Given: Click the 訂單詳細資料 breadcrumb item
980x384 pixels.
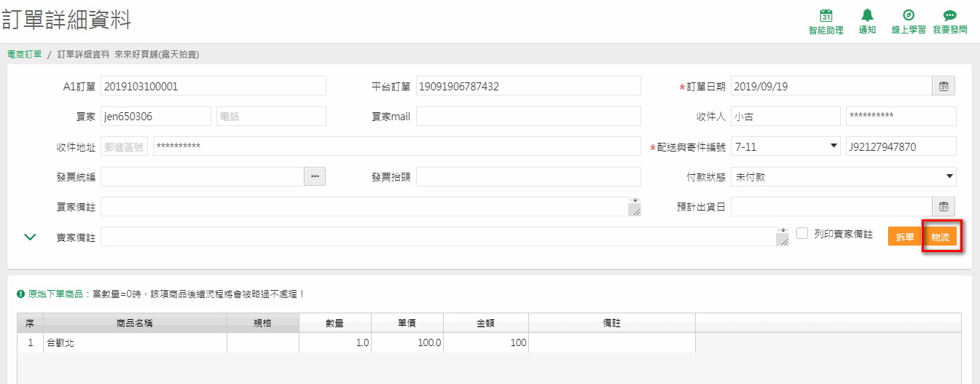Looking at the screenshot, I should pyautogui.click(x=84, y=54).
